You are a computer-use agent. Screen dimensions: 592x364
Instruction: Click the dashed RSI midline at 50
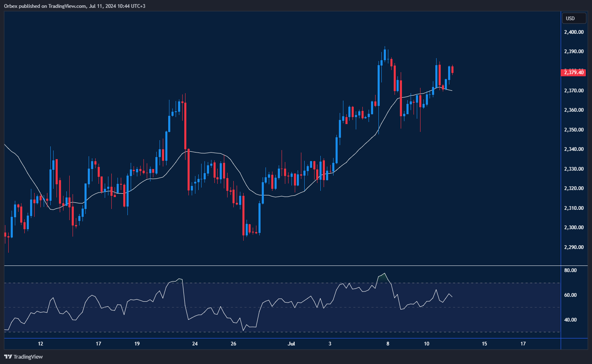pos(280,307)
